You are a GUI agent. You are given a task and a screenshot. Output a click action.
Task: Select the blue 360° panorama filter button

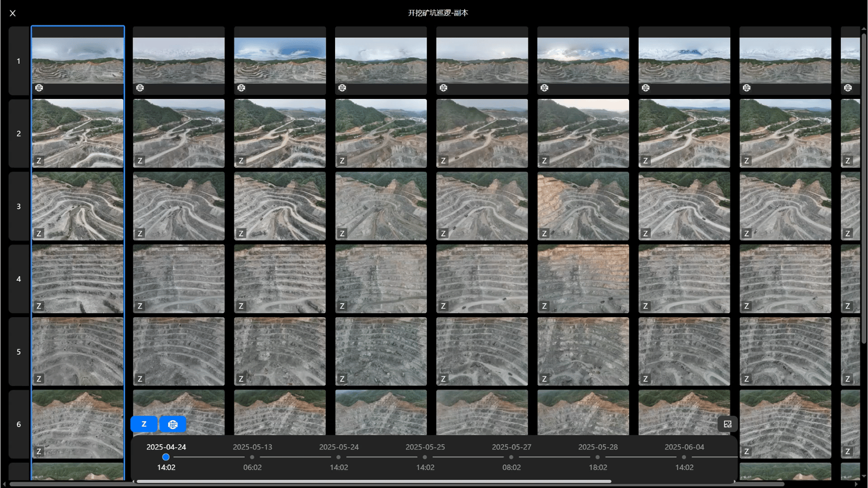click(173, 424)
